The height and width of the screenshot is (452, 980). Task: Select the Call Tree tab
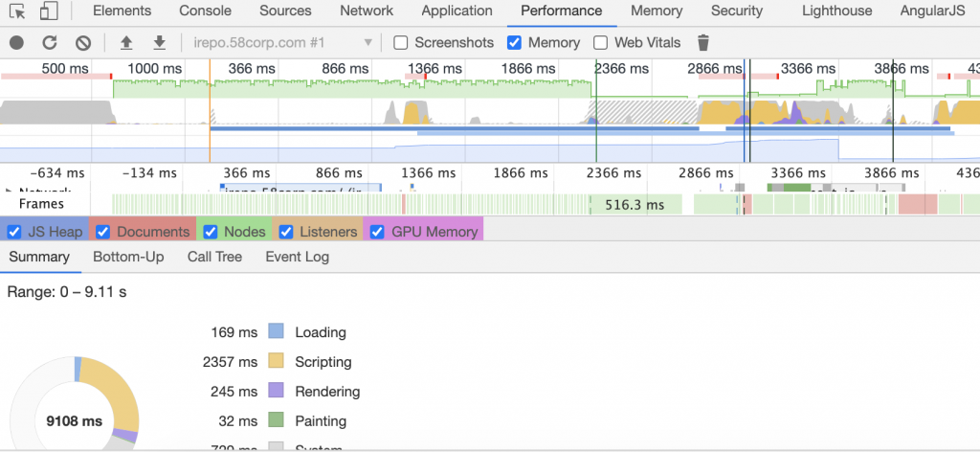click(x=214, y=257)
